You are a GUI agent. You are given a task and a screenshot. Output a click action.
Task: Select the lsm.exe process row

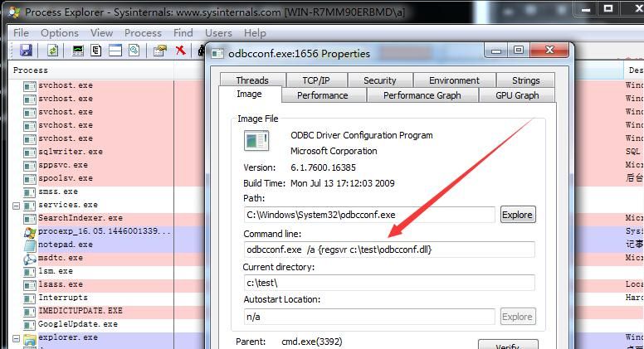click(x=56, y=271)
